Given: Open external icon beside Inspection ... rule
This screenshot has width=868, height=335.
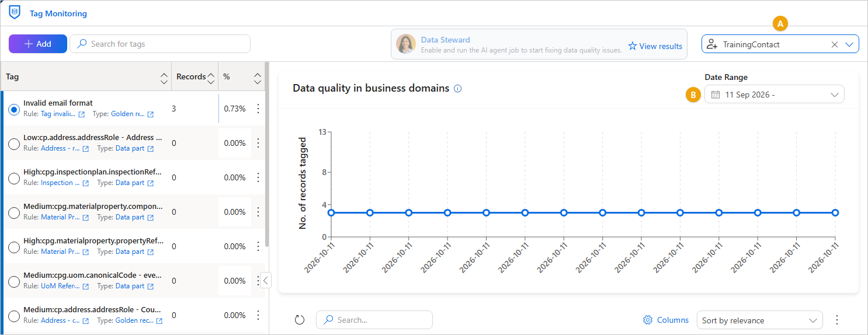Looking at the screenshot, I should click(x=86, y=183).
